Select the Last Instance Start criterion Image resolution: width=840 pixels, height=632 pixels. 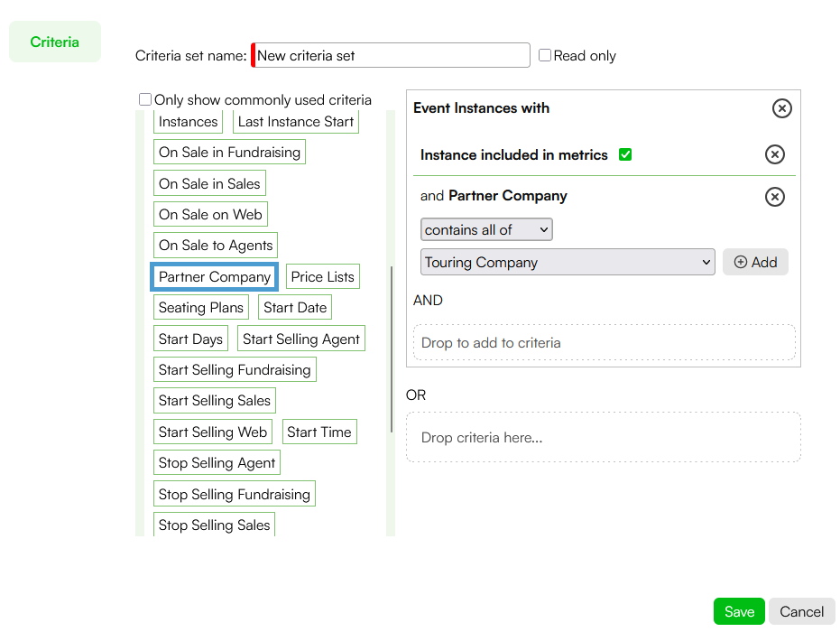click(296, 122)
